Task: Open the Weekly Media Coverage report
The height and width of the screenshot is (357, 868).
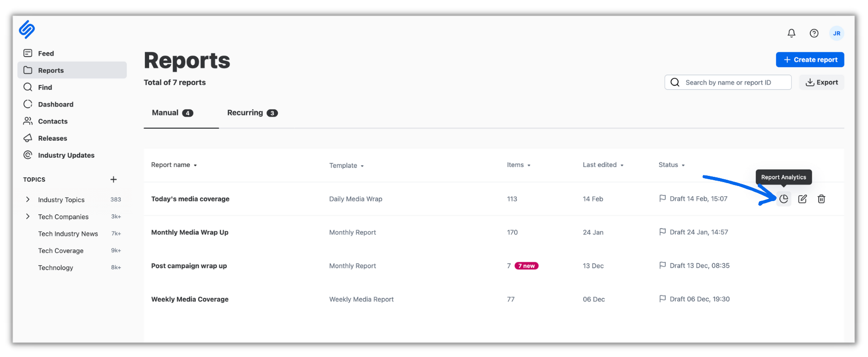Action: coord(190,299)
